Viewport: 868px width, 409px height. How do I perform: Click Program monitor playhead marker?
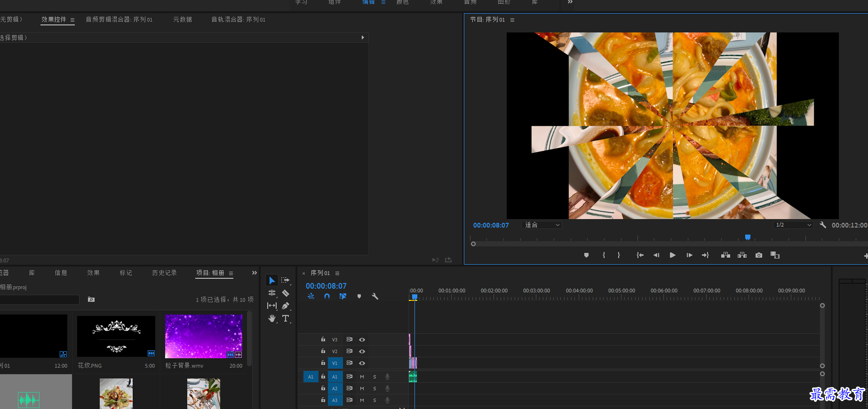pyautogui.click(x=748, y=237)
